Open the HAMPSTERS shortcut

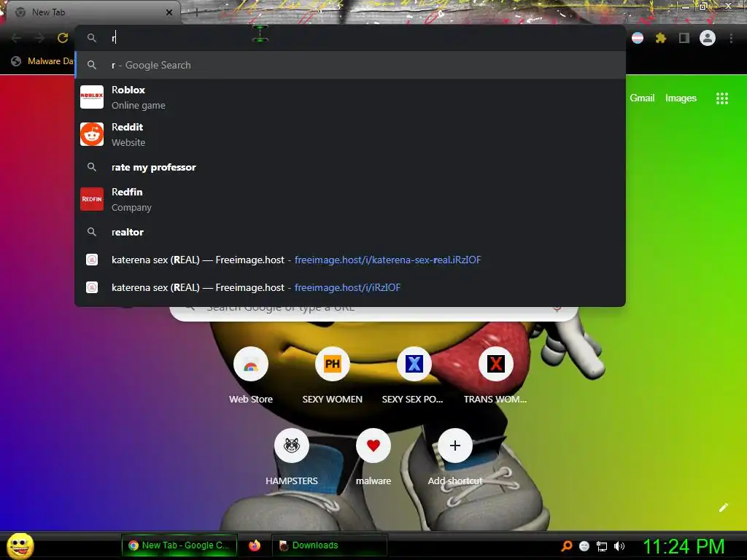tap(292, 457)
